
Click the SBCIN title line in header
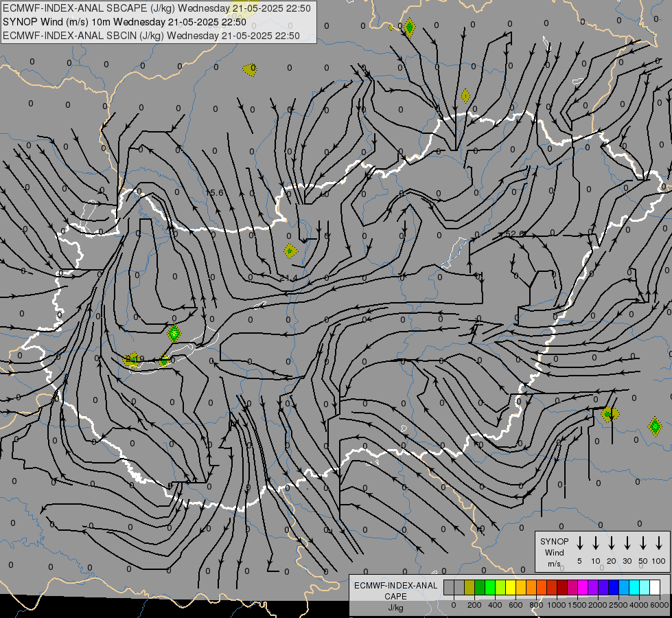[x=151, y=36]
